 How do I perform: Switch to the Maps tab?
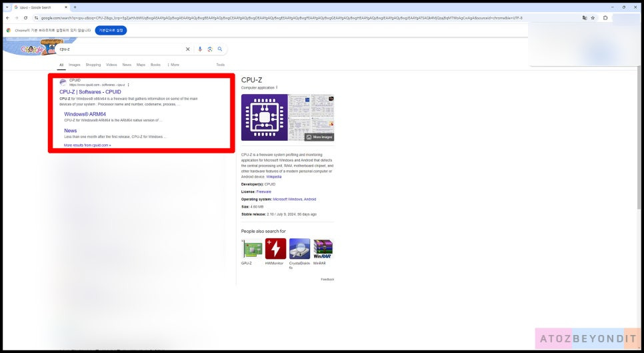click(x=141, y=65)
